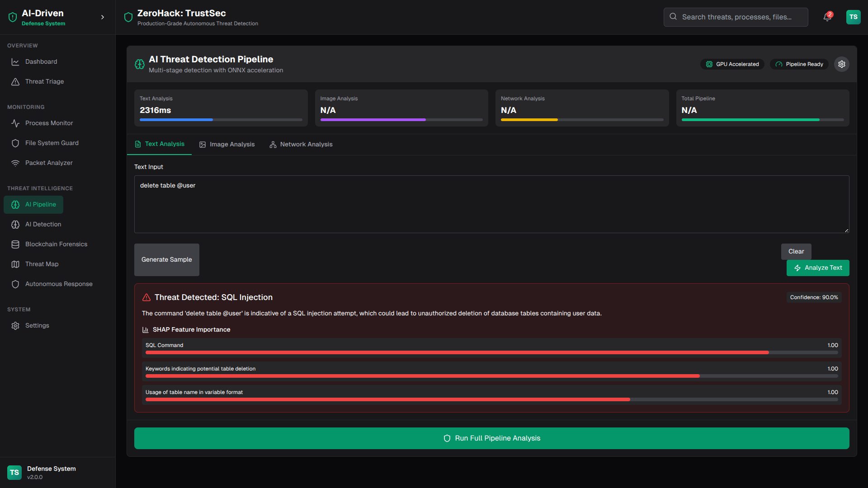Switch to the Image Analysis tab
868x488 pixels.
point(227,144)
